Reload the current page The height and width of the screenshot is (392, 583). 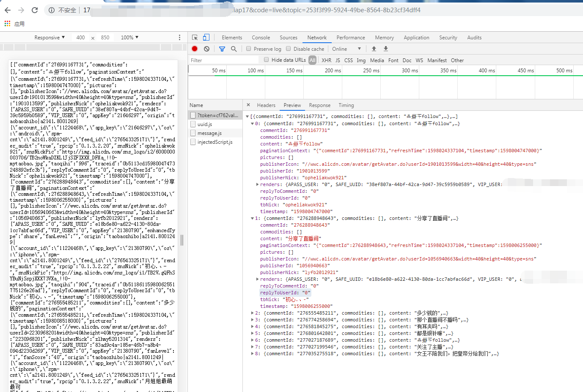coord(35,10)
